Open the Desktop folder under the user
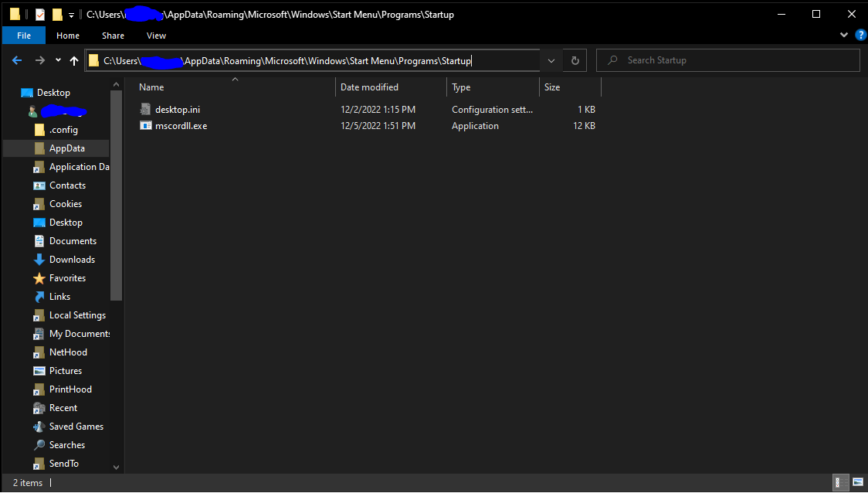Image resolution: width=868 pixels, height=493 pixels. [x=66, y=223]
